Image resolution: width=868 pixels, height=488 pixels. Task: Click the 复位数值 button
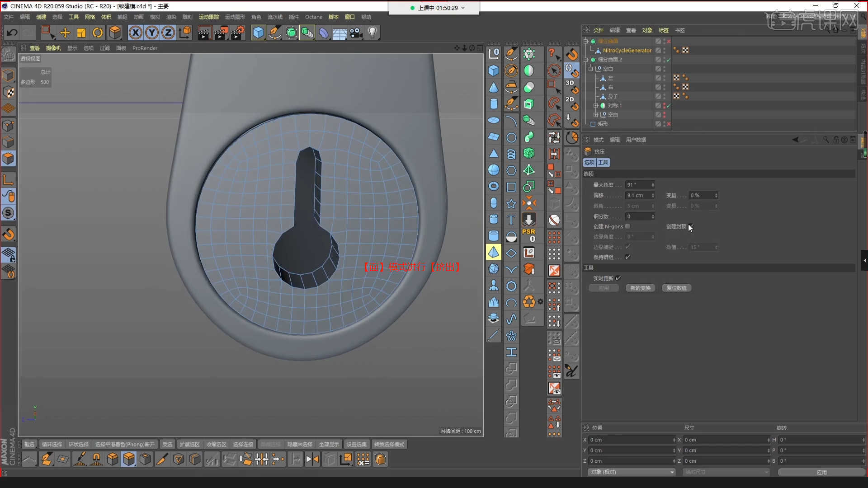coord(676,288)
